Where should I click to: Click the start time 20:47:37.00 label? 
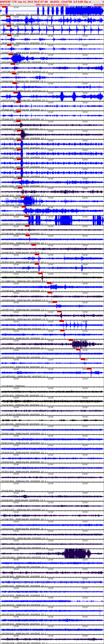(5, 5)
